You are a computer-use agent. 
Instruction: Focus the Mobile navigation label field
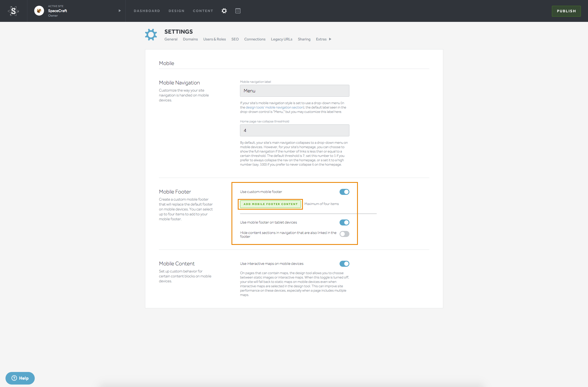[294, 91]
